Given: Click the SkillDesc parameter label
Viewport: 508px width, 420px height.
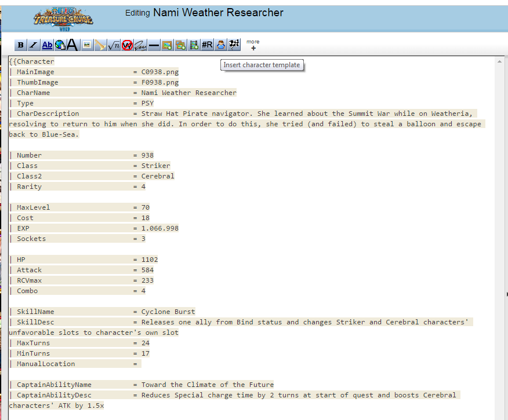Looking at the screenshot, I should tap(35, 322).
